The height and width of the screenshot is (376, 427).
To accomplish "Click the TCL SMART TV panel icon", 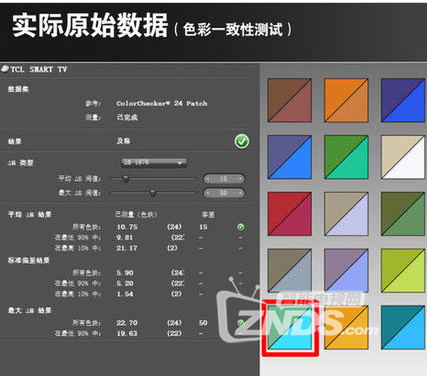I will pyautogui.click(x=5, y=69).
